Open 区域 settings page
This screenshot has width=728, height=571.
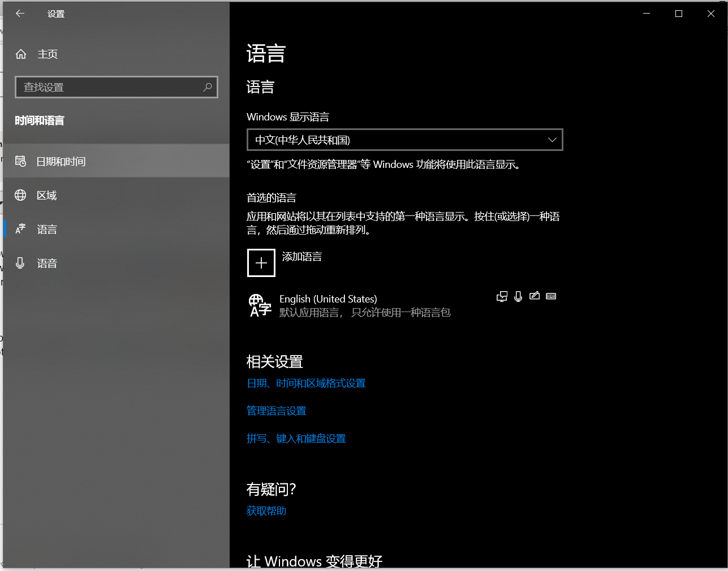click(x=117, y=195)
